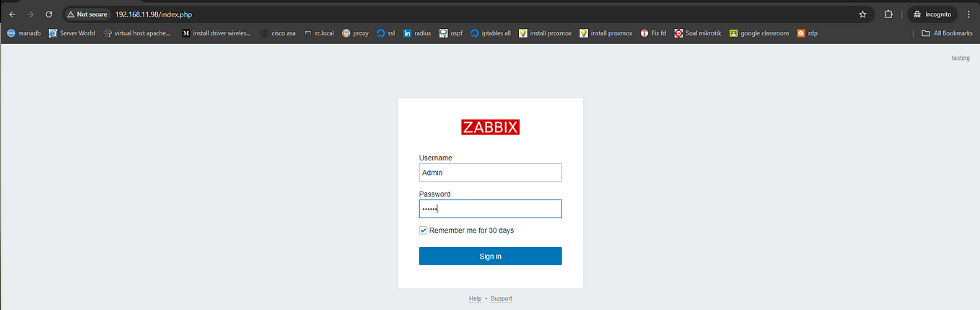Open the cisco asa bookmark

[x=278, y=33]
